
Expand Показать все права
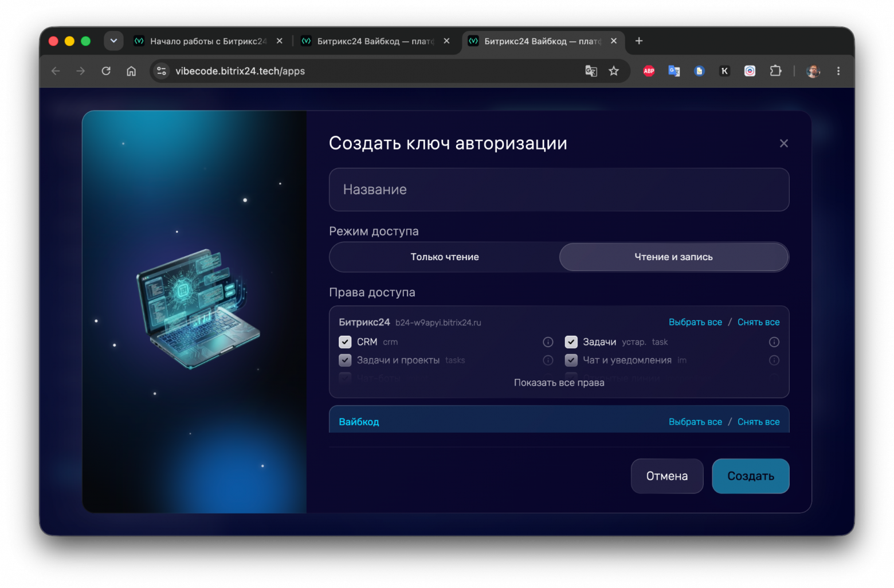tap(559, 383)
